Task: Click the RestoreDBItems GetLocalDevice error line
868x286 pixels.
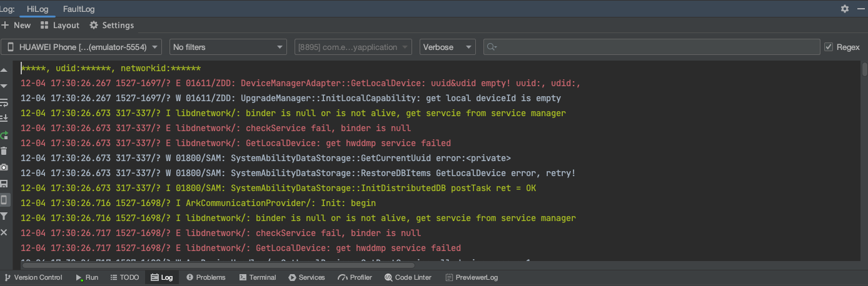Action: point(298,173)
